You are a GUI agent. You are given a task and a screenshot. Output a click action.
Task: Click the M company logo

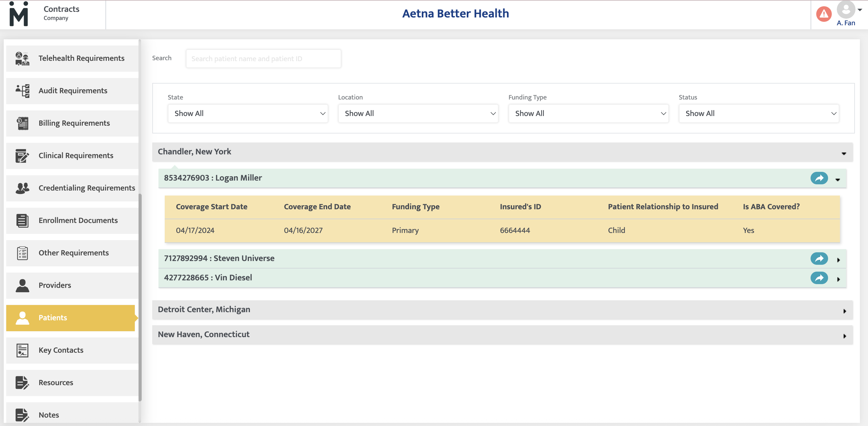(18, 14)
